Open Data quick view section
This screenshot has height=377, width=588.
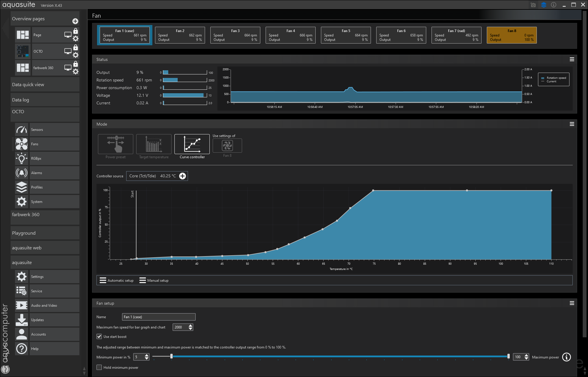click(45, 85)
